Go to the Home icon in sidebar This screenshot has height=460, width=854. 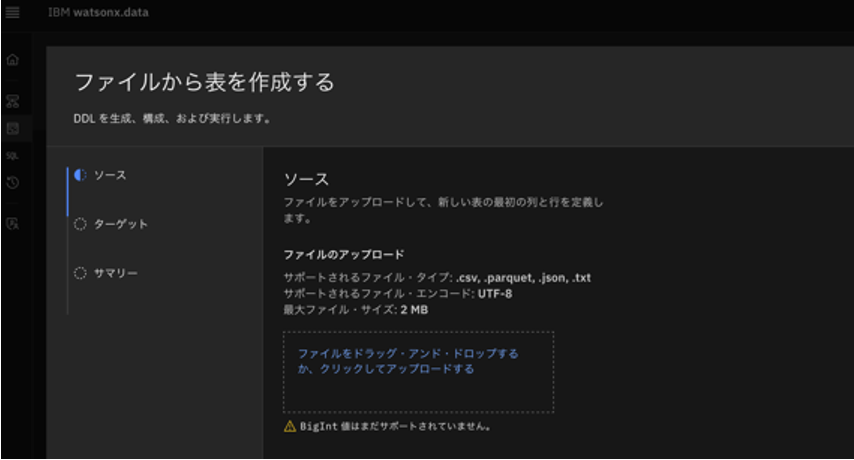tap(13, 60)
